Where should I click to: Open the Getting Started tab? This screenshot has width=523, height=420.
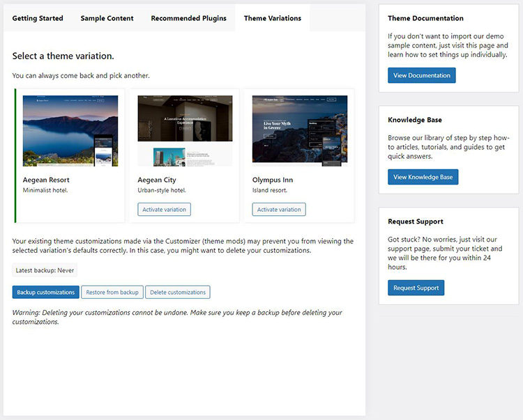pos(38,18)
